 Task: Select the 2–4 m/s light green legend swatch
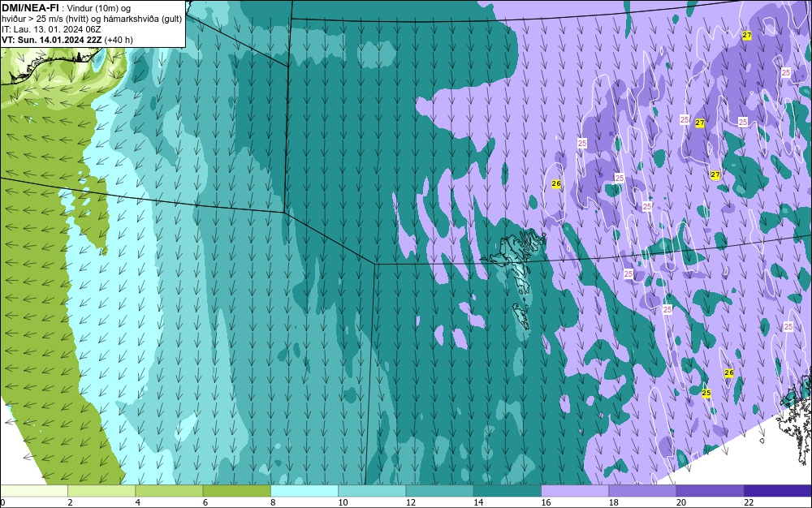point(101,490)
